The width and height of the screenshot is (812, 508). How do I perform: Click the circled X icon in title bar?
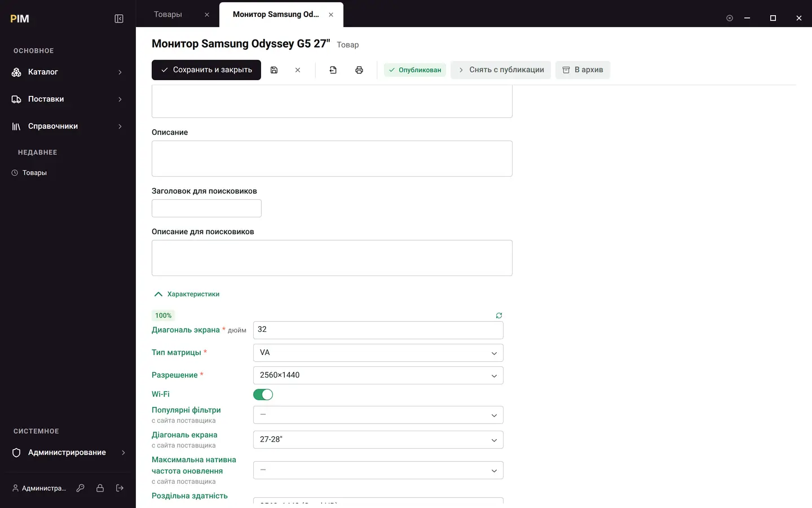pyautogui.click(x=730, y=18)
